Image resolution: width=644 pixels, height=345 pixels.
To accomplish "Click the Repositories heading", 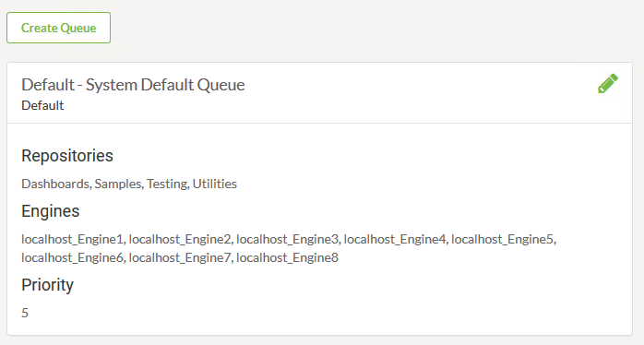I will click(67, 156).
